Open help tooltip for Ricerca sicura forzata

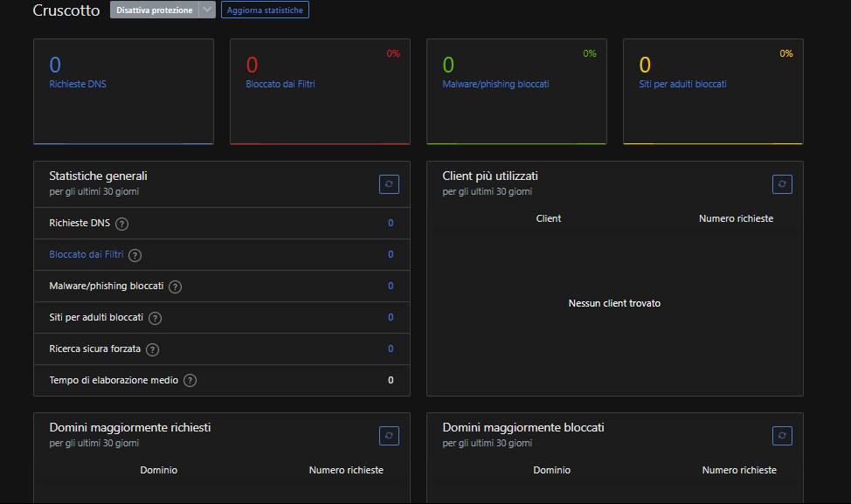[153, 349]
